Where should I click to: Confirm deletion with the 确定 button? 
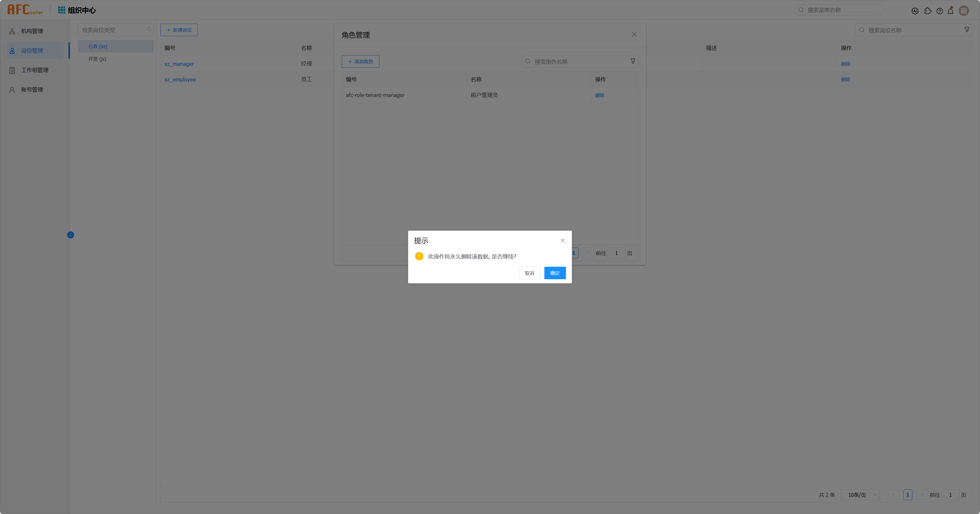(555, 273)
